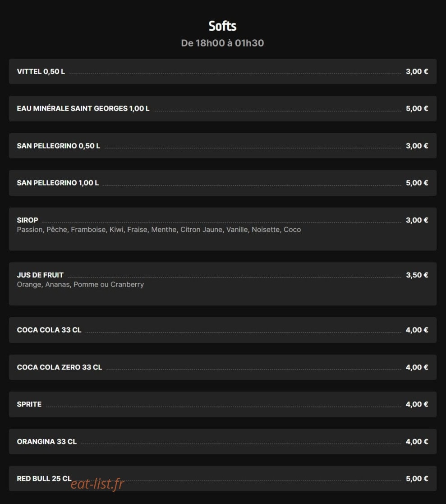This screenshot has height=504, width=446.
Task: Click the Sirop flavors description text
Action: pos(159,230)
